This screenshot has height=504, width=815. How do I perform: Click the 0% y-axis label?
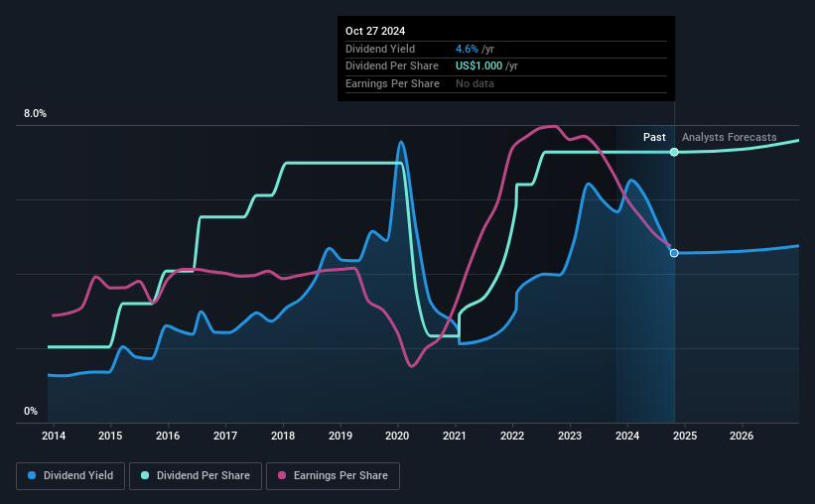[x=31, y=411]
